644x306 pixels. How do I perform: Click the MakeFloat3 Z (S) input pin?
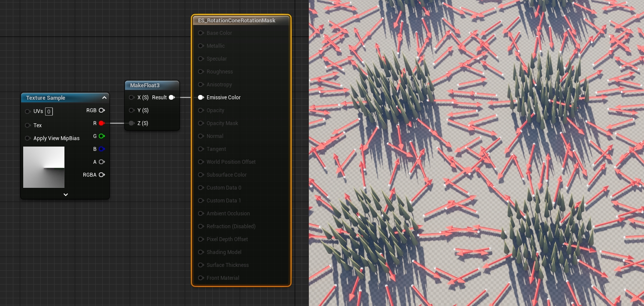coord(131,123)
